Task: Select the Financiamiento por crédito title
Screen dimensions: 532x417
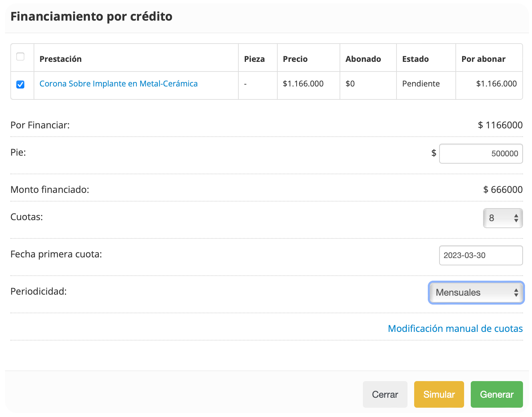Action: pyautogui.click(x=92, y=16)
